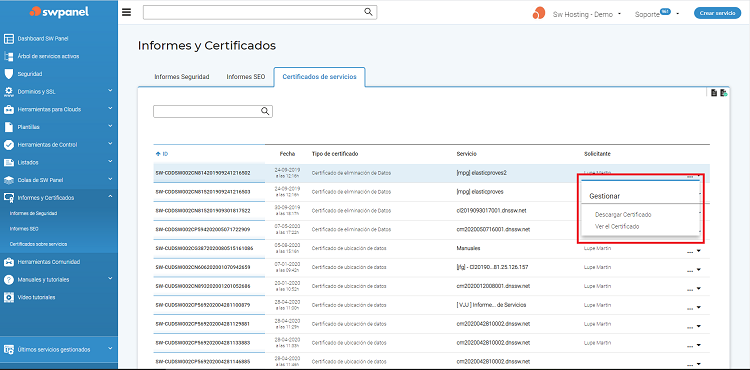
Task: Expand the Colas de SW Panel chevron
Action: click(x=110, y=179)
